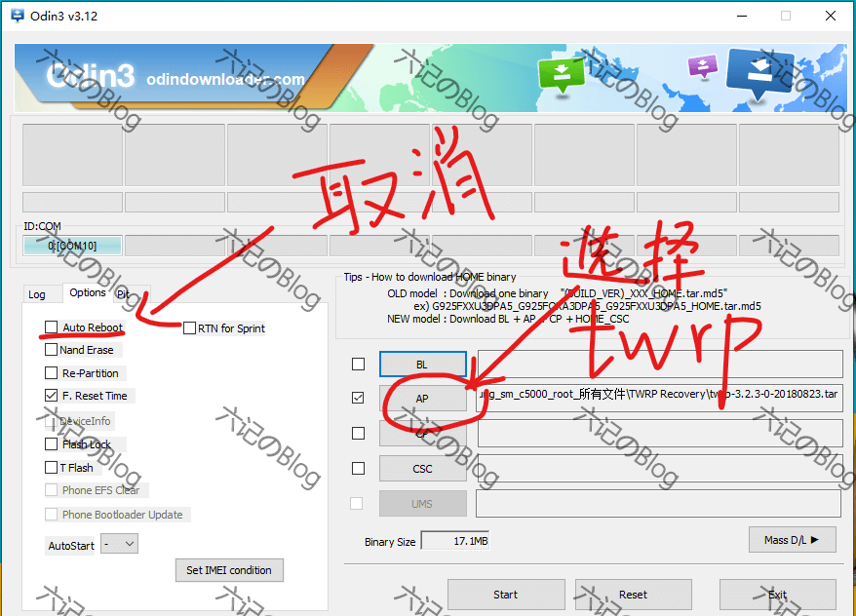This screenshot has width=856, height=616.
Task: Click the blue download bubble icon in banner
Action: (x=759, y=74)
